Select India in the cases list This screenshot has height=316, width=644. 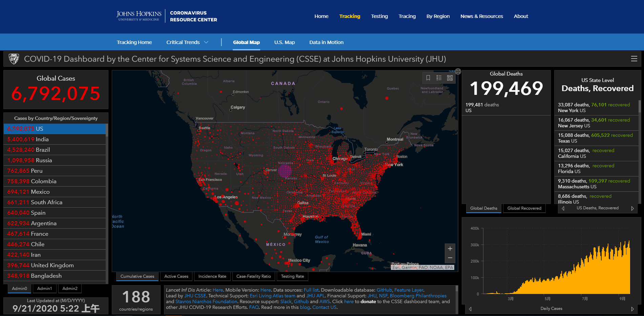55,140
